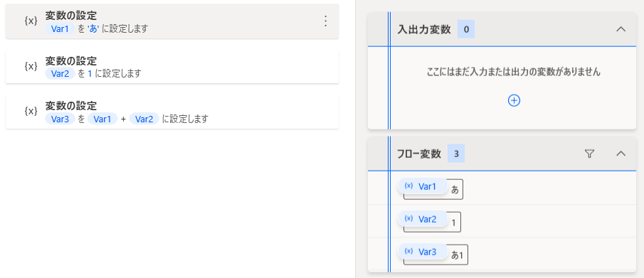The width and height of the screenshot is (644, 278).
Task: Click the 'あ' value link in first action
Action: (x=93, y=28)
